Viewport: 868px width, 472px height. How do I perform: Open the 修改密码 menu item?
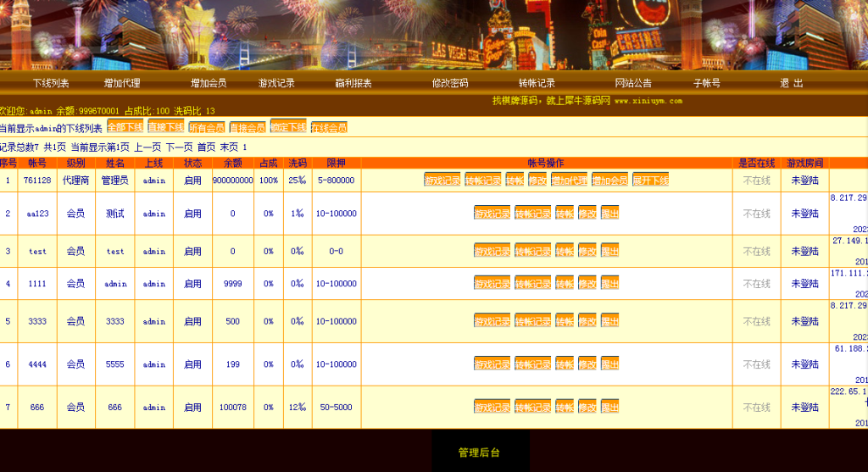450,83
